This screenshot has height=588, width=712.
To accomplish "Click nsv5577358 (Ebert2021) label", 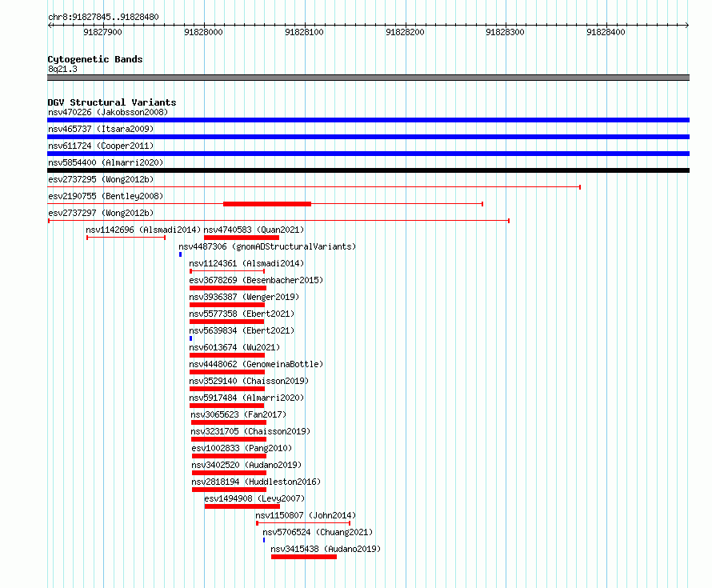I will pyautogui.click(x=242, y=314).
